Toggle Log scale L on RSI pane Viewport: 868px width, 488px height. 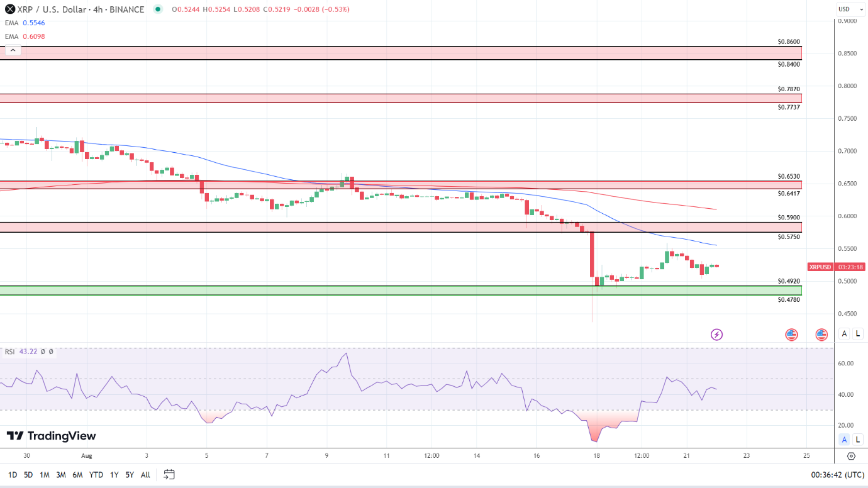857,440
